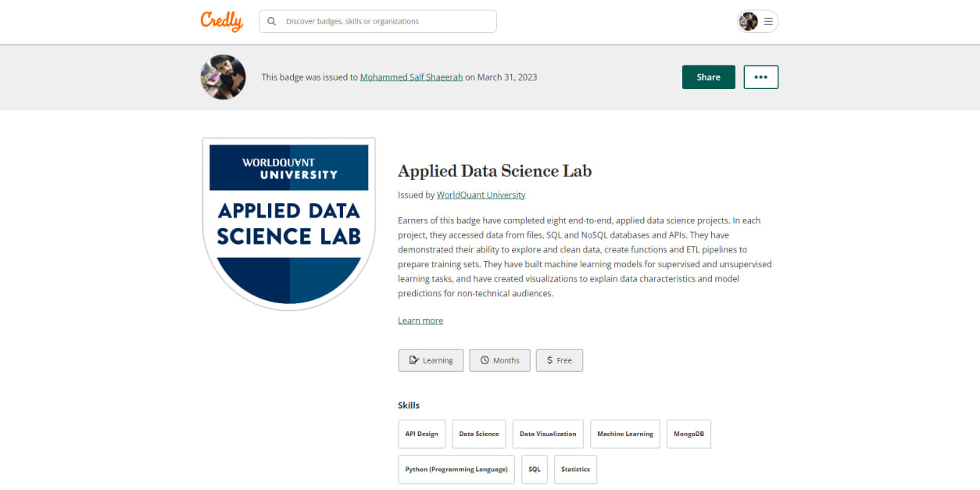Select the Data Visualization skill tag

pyautogui.click(x=548, y=434)
